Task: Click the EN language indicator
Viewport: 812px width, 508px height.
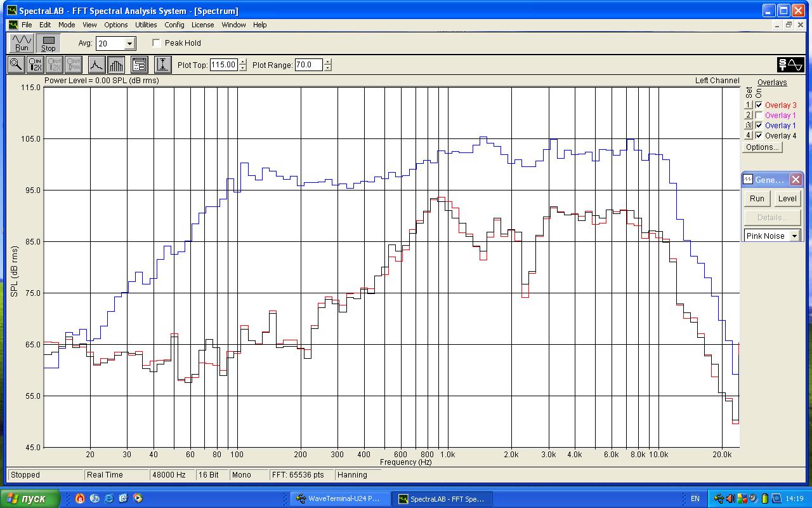Action: click(x=695, y=498)
